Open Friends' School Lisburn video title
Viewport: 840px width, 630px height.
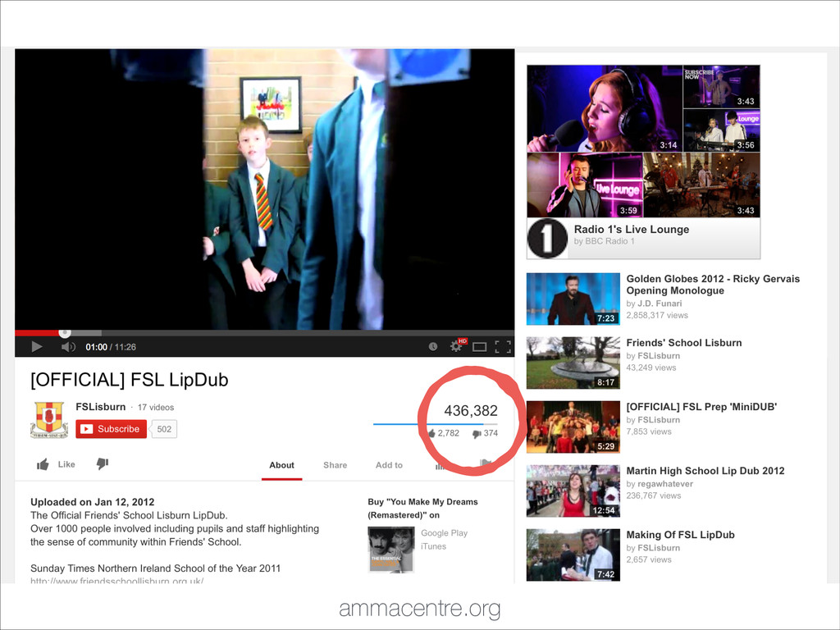tap(684, 343)
